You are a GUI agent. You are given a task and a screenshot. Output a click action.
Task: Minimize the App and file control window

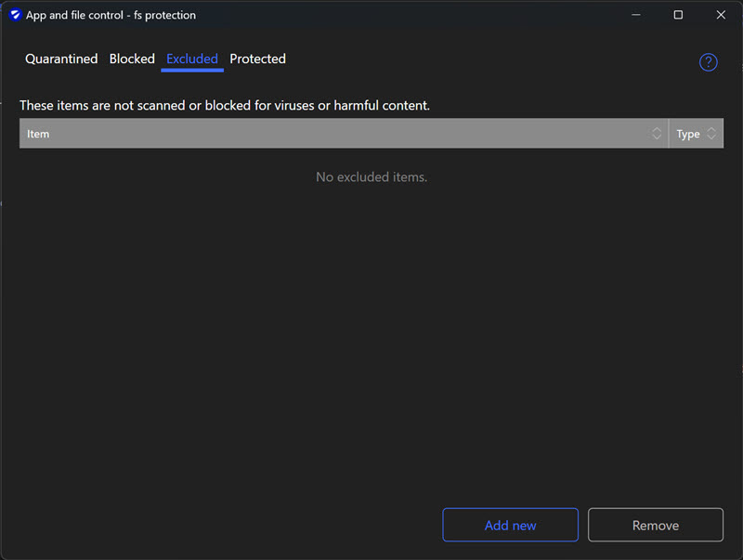click(x=636, y=15)
